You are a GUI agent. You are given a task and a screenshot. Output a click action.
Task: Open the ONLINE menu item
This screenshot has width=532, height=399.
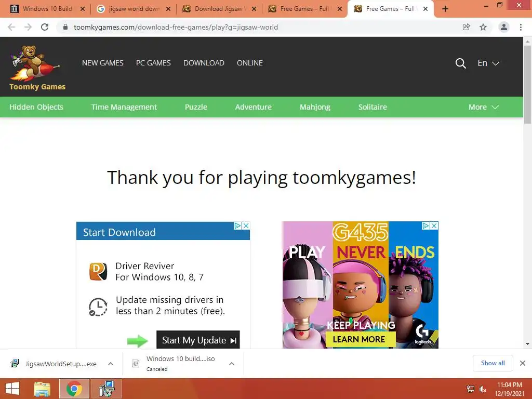coord(250,63)
